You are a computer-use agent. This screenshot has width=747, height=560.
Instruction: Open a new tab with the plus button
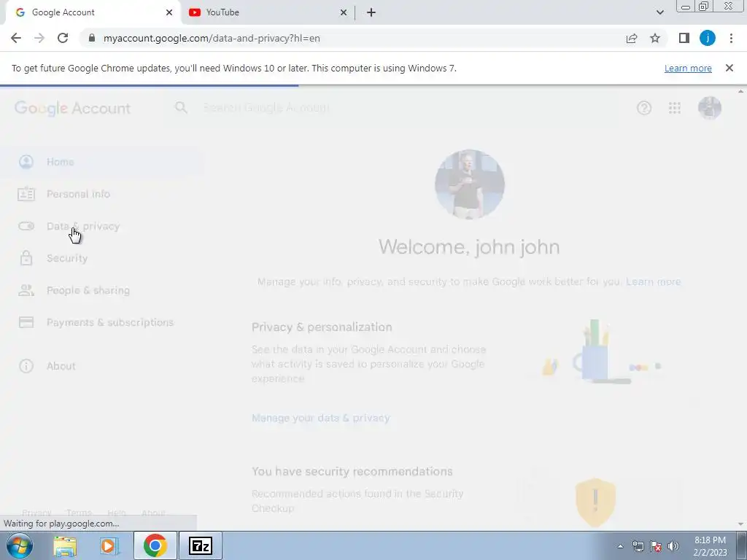tap(371, 12)
